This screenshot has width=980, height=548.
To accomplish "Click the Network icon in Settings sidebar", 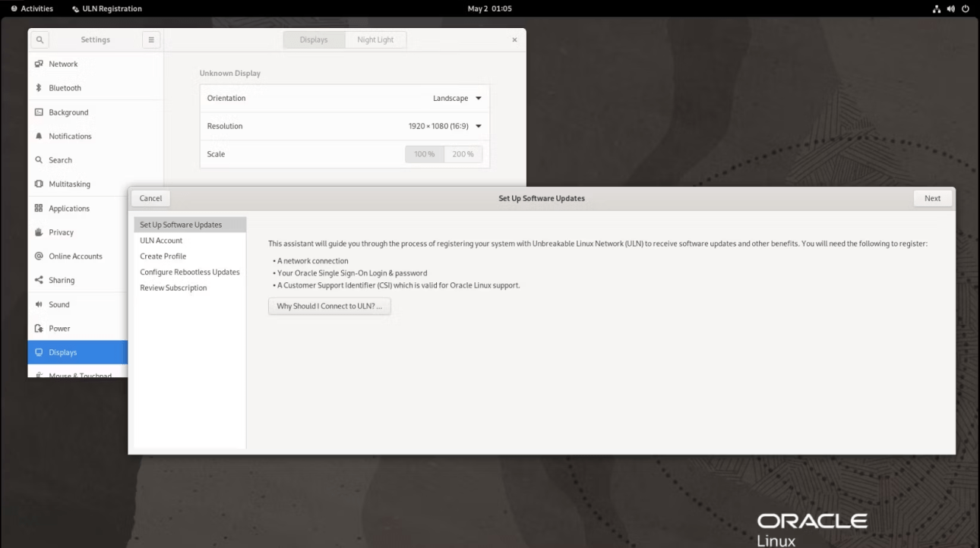I will 39,64.
